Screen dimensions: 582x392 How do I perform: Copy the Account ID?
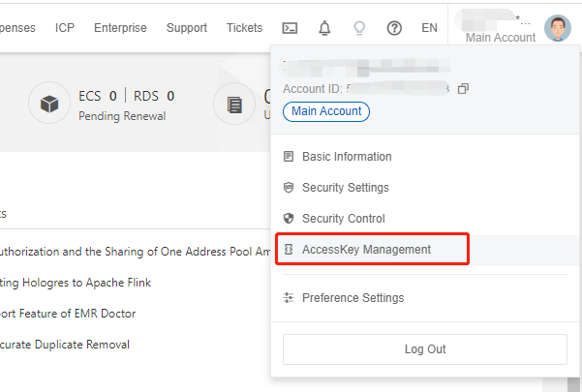[x=463, y=89]
